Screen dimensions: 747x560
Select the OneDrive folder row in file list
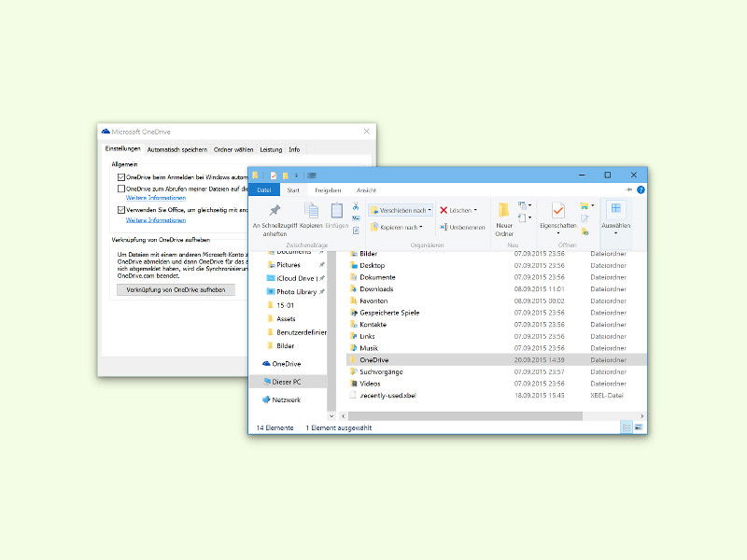click(497, 360)
